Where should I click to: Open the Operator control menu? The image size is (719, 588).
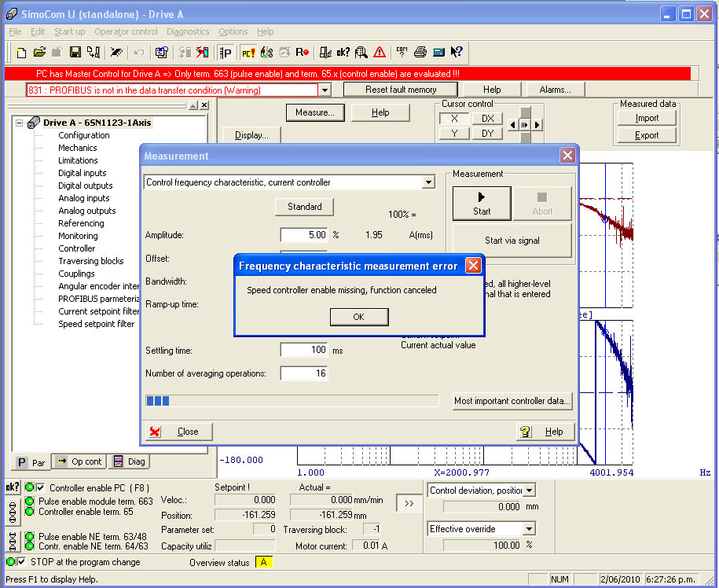[126, 31]
